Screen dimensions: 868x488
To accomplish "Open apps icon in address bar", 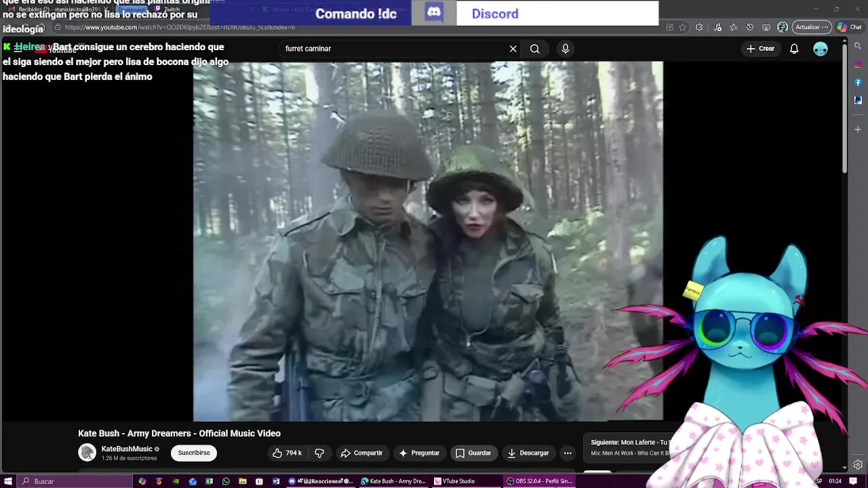I will tap(670, 27).
